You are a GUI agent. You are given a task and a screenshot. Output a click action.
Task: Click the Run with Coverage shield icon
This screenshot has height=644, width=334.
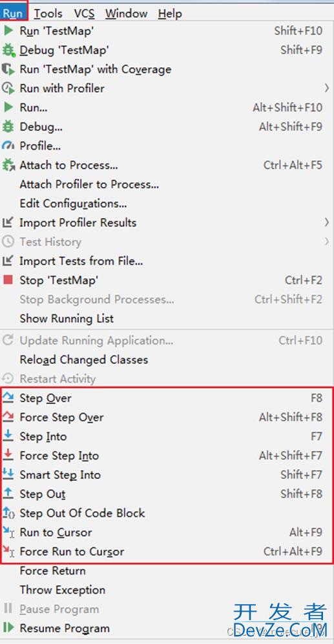click(x=8, y=69)
